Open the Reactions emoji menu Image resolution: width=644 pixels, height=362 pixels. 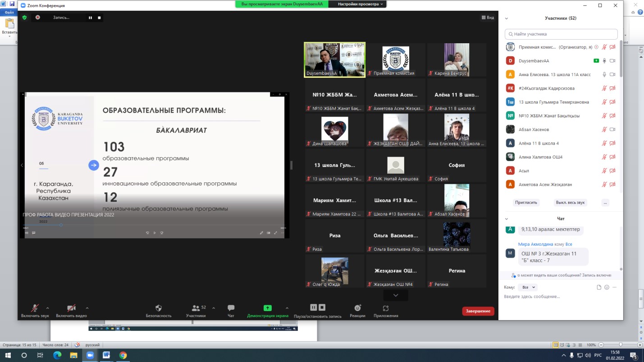(x=357, y=308)
